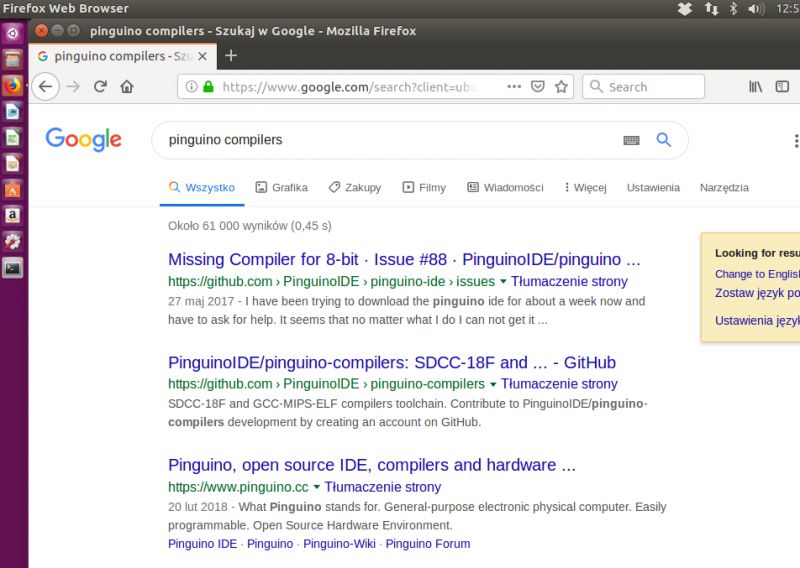The image size is (800, 568).
Task: Click Tłumaczenie strony for issues result
Action: tap(569, 282)
